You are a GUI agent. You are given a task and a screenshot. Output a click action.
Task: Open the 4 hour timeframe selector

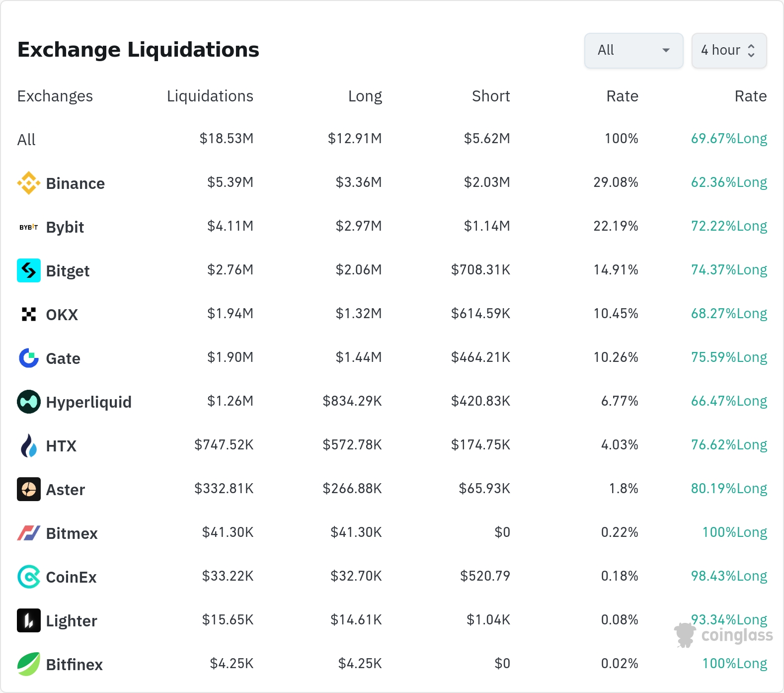pos(728,50)
